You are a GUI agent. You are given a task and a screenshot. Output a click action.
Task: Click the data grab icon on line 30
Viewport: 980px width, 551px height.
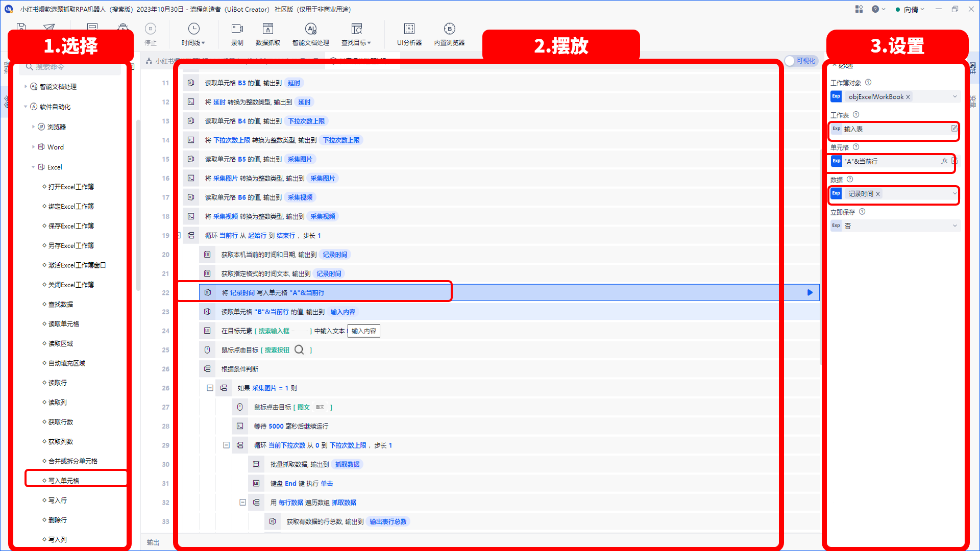(256, 464)
